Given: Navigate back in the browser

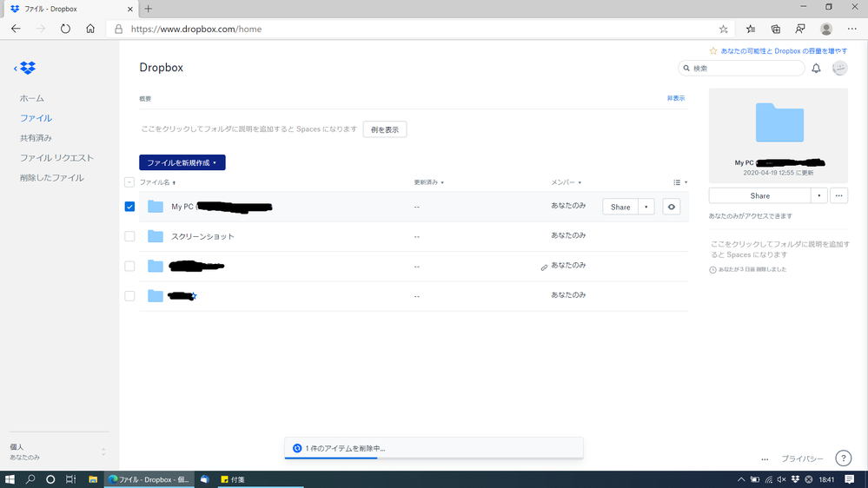Looking at the screenshot, I should (x=16, y=29).
